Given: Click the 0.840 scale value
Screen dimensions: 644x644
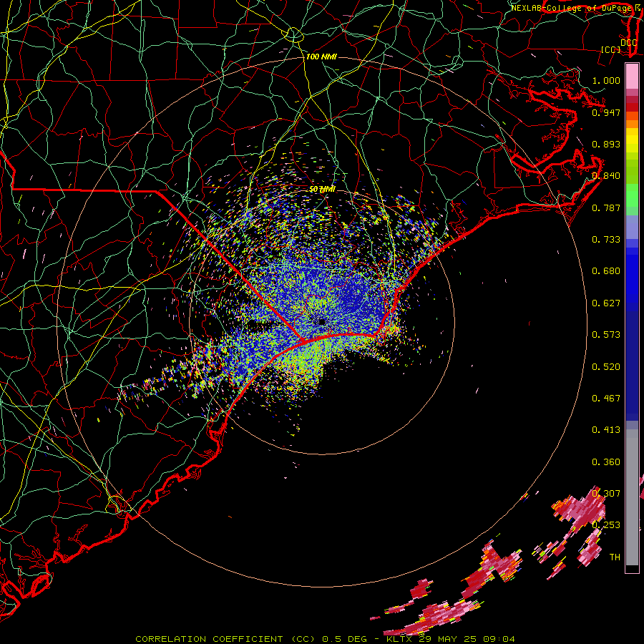Looking at the screenshot, I should point(606,176).
